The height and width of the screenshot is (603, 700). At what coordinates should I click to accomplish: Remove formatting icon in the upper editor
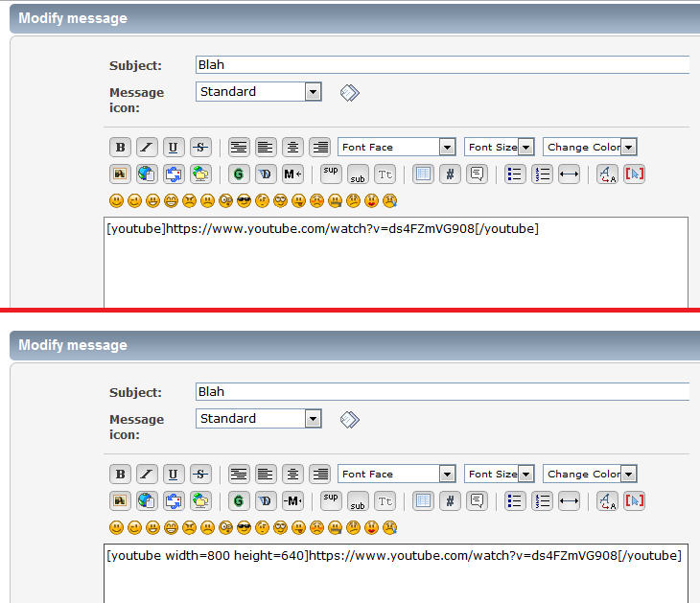607,174
